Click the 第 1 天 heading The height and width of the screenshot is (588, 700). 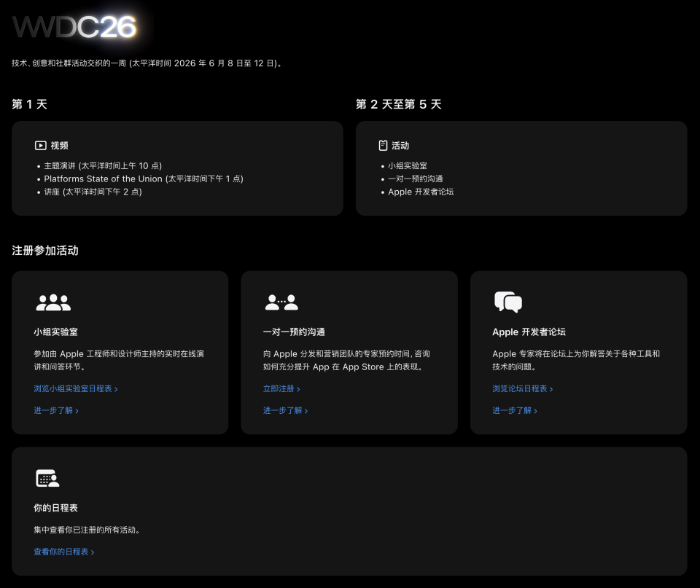coord(29,104)
